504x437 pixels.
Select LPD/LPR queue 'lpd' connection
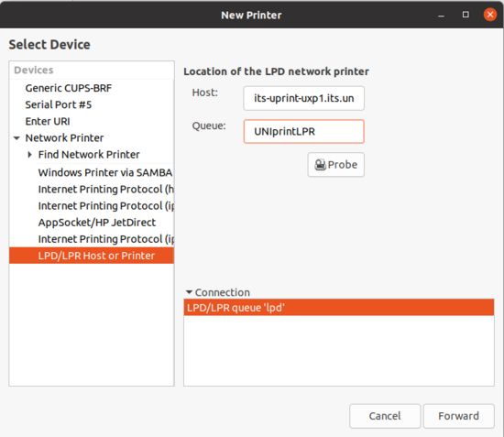point(339,308)
